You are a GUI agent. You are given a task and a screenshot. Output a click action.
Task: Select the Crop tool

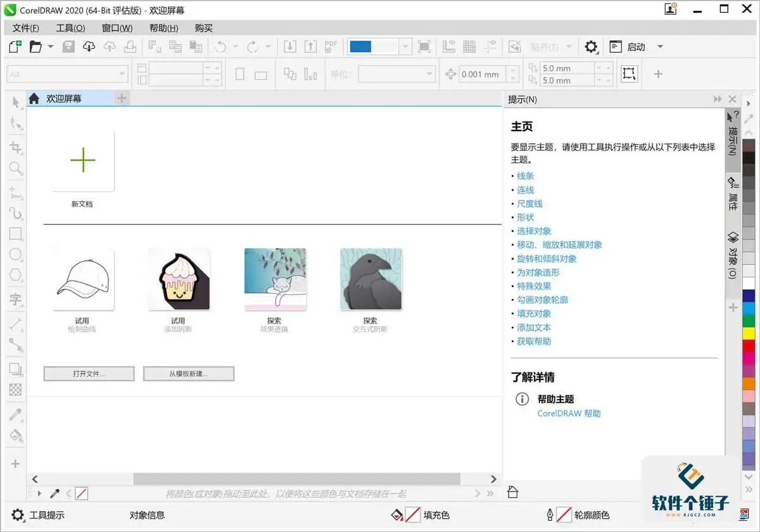(16, 147)
